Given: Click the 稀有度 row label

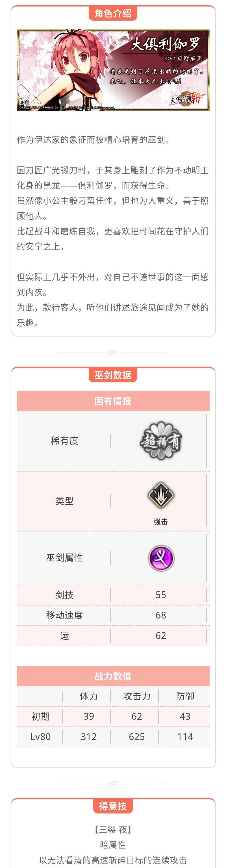Looking at the screenshot, I should click(x=64, y=440).
